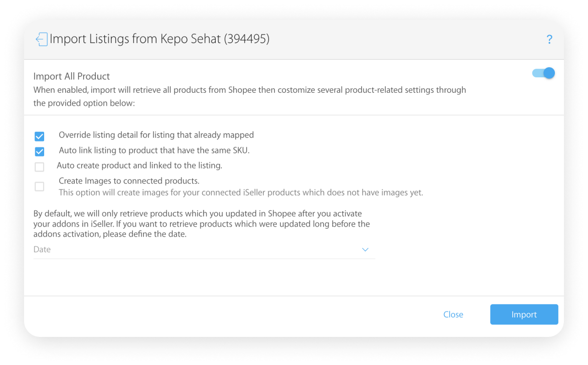The width and height of the screenshot is (588, 365).
Task: Open help via the question mark icon
Action: click(549, 39)
